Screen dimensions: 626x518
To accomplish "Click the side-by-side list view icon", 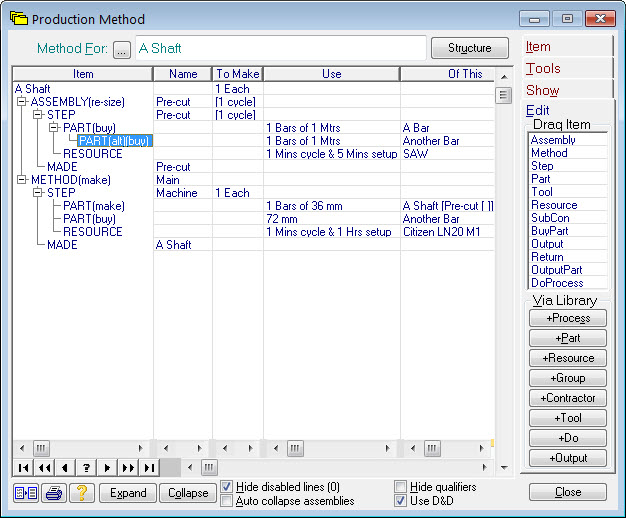I will point(26,493).
